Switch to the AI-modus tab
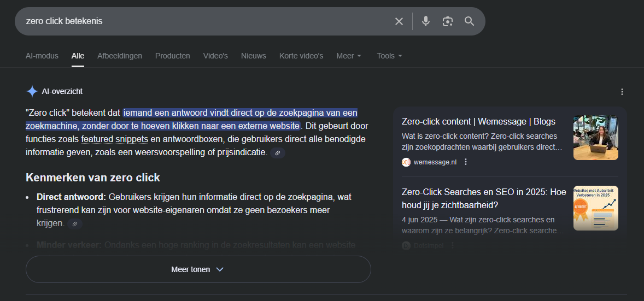 (42, 56)
